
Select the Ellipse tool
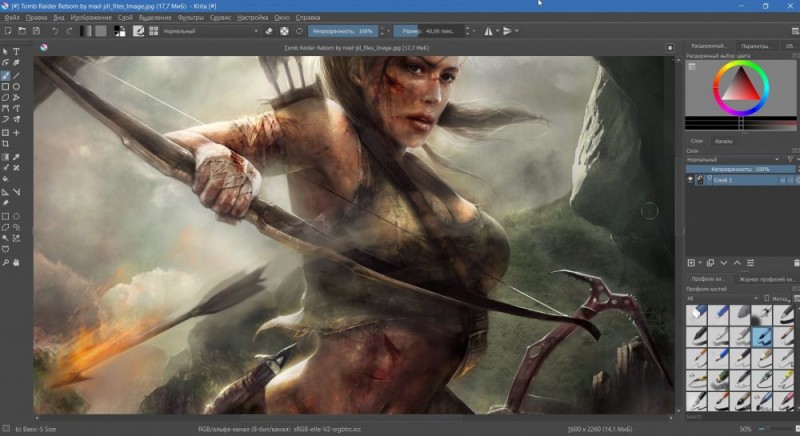coord(16,87)
